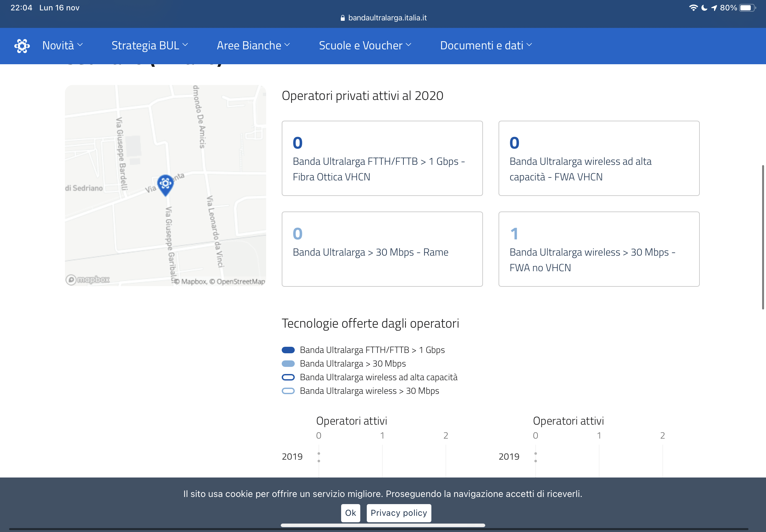Open Scuole e Voucher menu
The height and width of the screenshot is (532, 766).
[x=365, y=46]
